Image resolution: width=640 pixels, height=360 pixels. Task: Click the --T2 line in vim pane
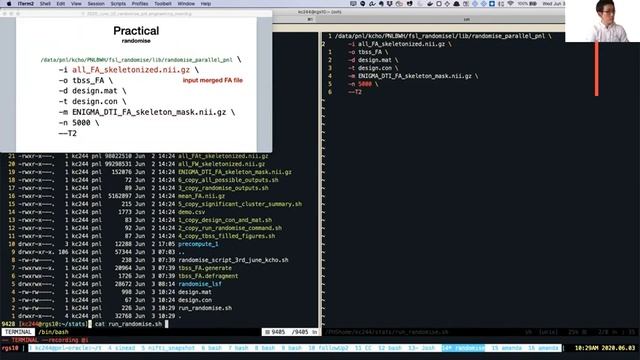[x=355, y=92]
